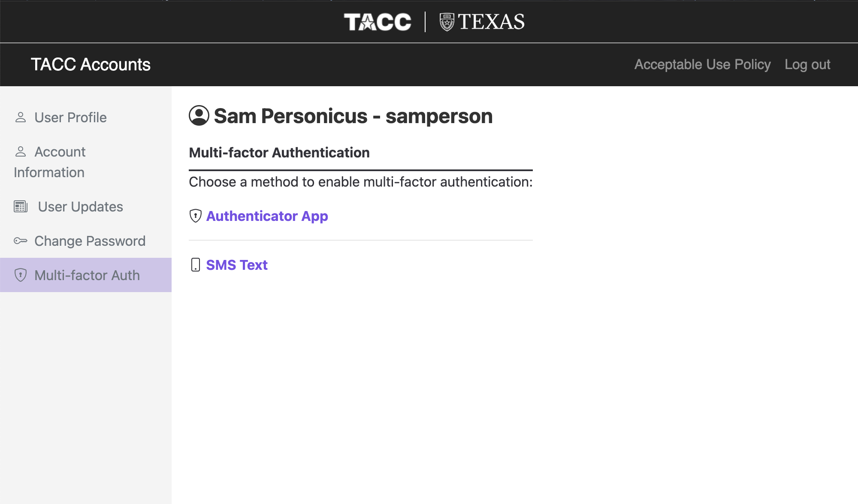Image resolution: width=858 pixels, height=504 pixels.
Task: Open User Updates in the sidebar
Action: [86, 206]
